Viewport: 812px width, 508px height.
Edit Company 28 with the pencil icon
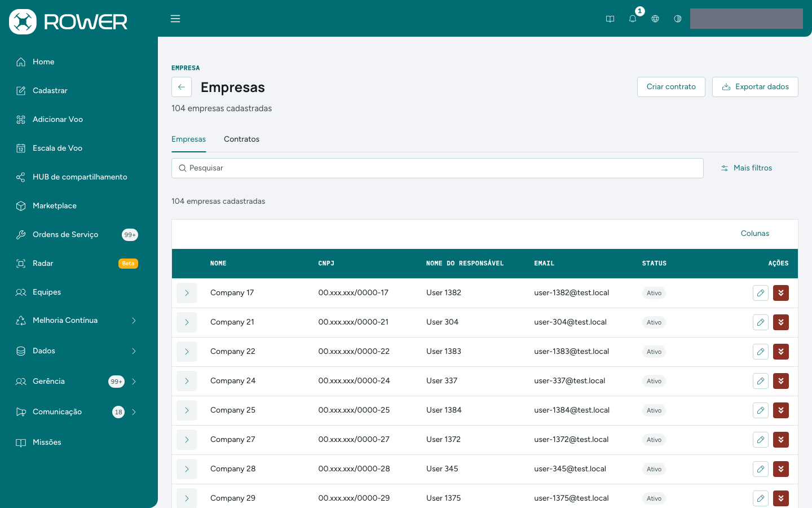[761, 469]
